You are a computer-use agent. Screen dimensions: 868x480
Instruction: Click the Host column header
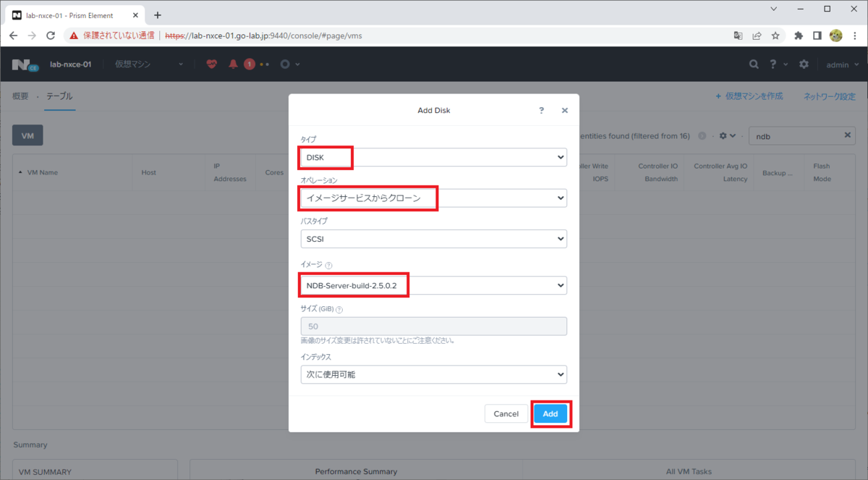tap(149, 172)
